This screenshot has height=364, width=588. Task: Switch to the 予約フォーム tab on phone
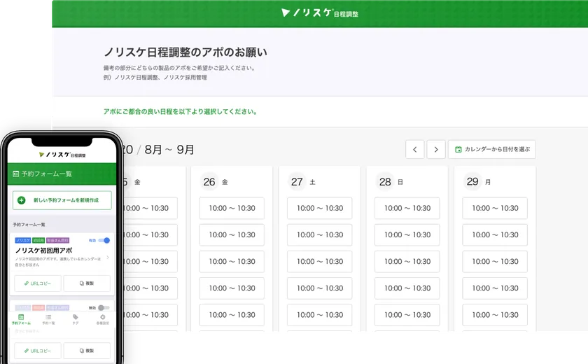21,319
